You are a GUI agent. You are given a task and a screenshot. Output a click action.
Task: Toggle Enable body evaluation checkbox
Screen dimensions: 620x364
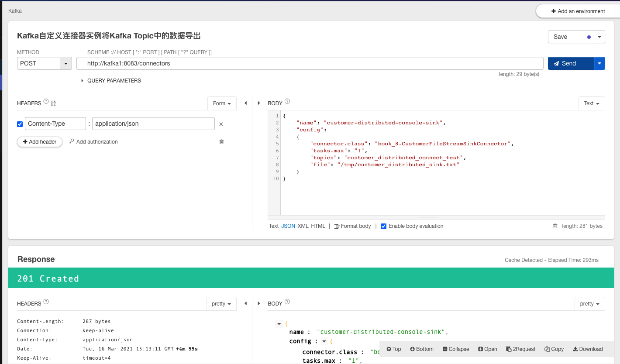pos(383,226)
